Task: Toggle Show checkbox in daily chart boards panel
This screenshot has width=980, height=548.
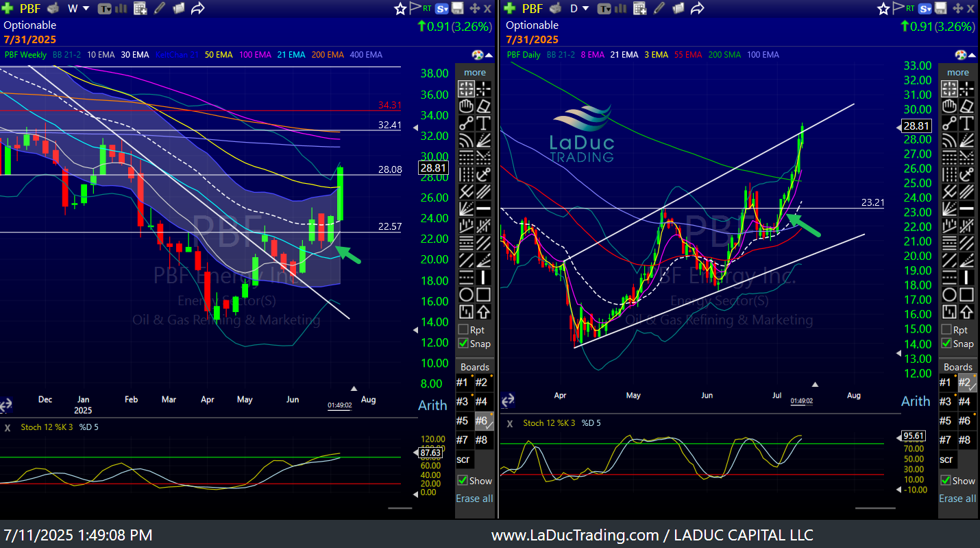Action: tap(946, 481)
